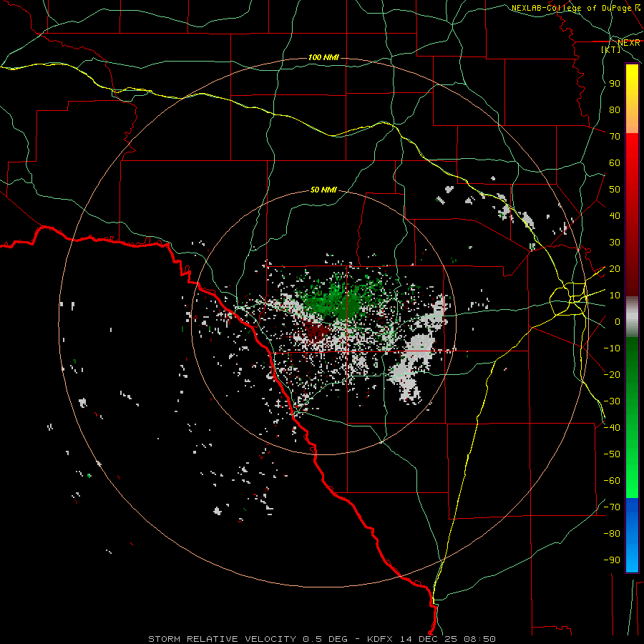The height and width of the screenshot is (644, 644).
Task: Click the 0 value on the velocity scale
Action: click(618, 321)
